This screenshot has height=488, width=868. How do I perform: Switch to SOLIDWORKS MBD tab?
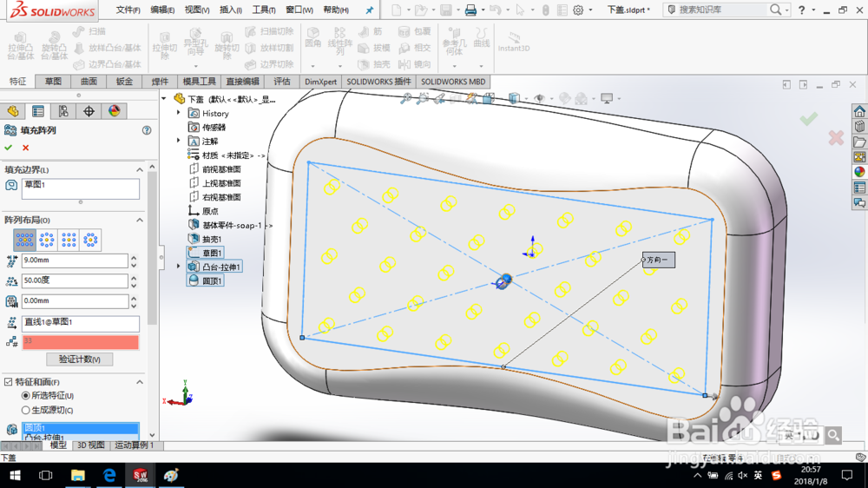(x=453, y=82)
